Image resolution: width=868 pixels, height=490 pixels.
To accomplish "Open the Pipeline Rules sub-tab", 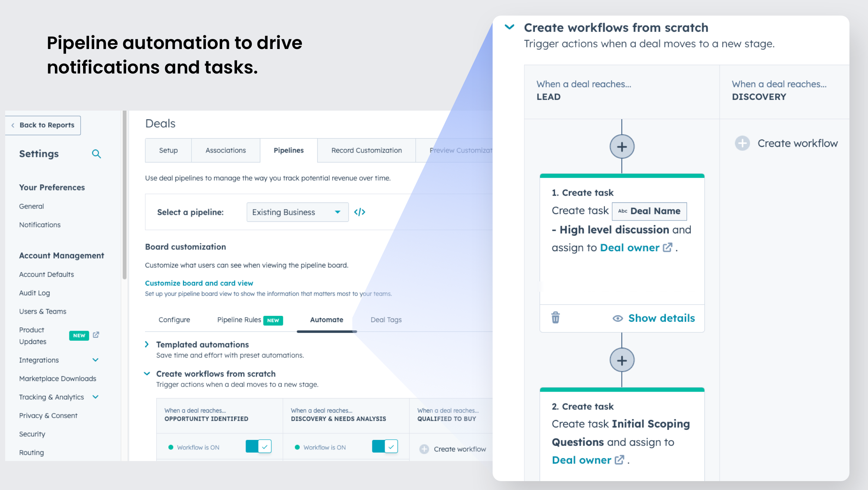I will (x=239, y=320).
